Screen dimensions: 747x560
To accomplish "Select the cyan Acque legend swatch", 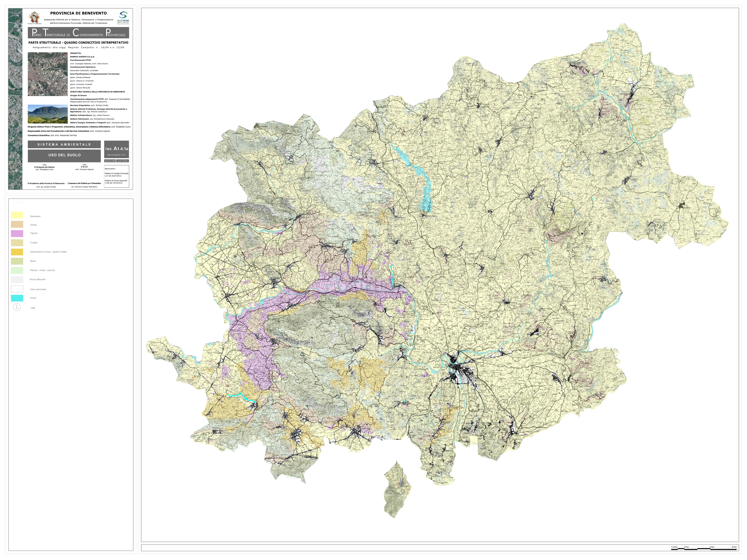I will point(17,298).
